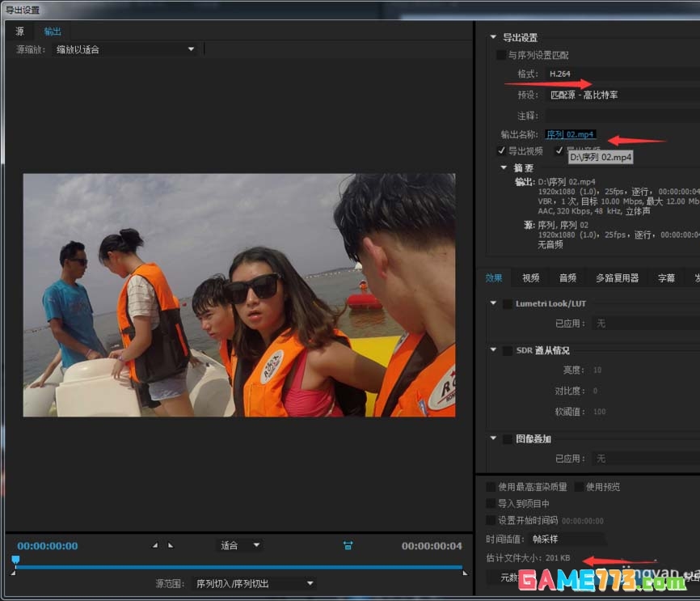Collapse the SDR 遵从情况 section
The height and width of the screenshot is (601, 700).
[493, 349]
